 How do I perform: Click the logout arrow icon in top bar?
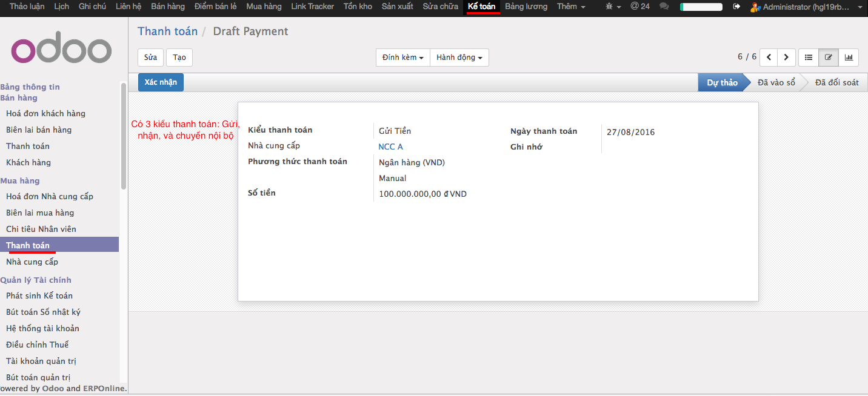coord(737,7)
